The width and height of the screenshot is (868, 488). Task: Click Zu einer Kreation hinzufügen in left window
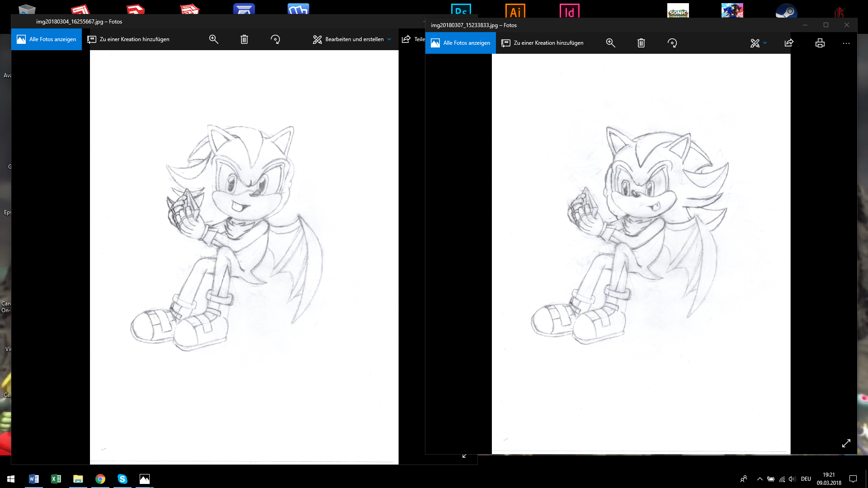pyautogui.click(x=128, y=39)
